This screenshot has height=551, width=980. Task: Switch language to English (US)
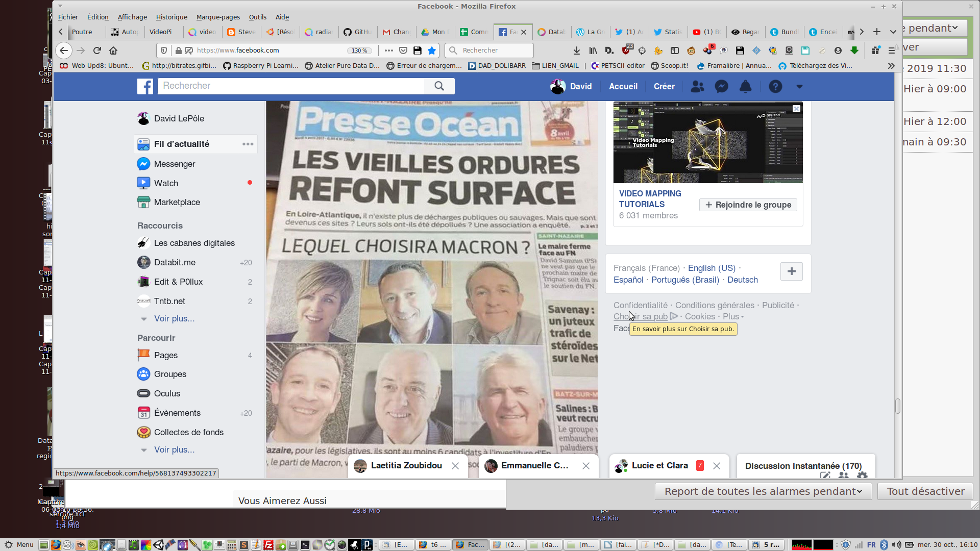(712, 268)
